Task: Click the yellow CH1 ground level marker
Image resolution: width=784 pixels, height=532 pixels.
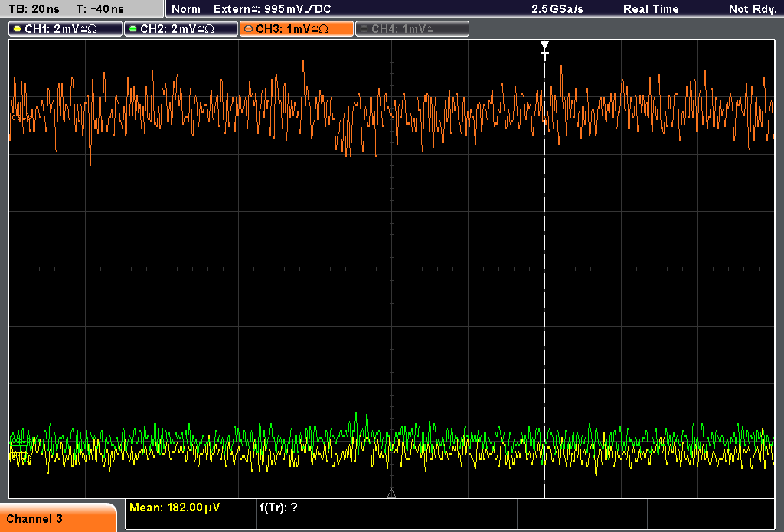Action: tap(20, 456)
